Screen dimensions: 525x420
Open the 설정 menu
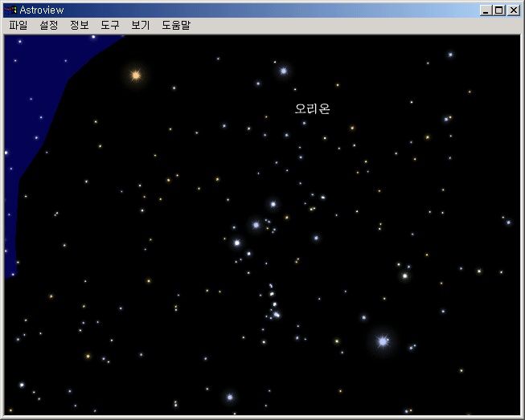pyautogui.click(x=49, y=25)
